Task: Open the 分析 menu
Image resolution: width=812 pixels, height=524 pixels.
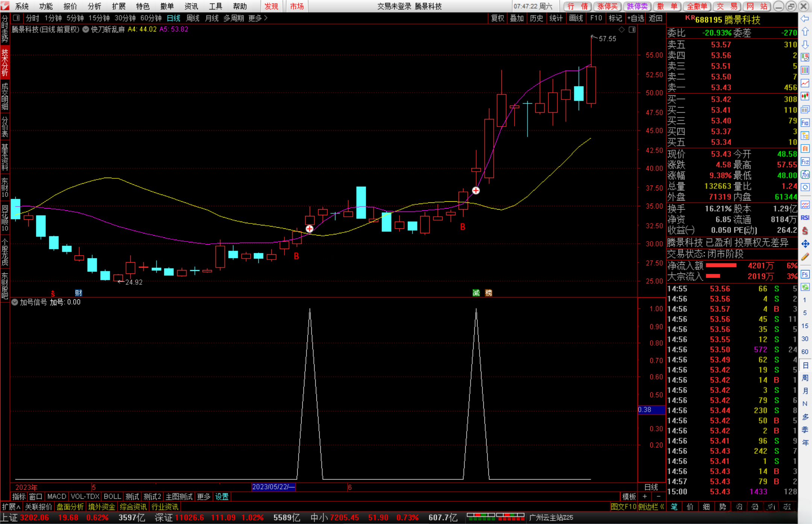Action: [94, 6]
